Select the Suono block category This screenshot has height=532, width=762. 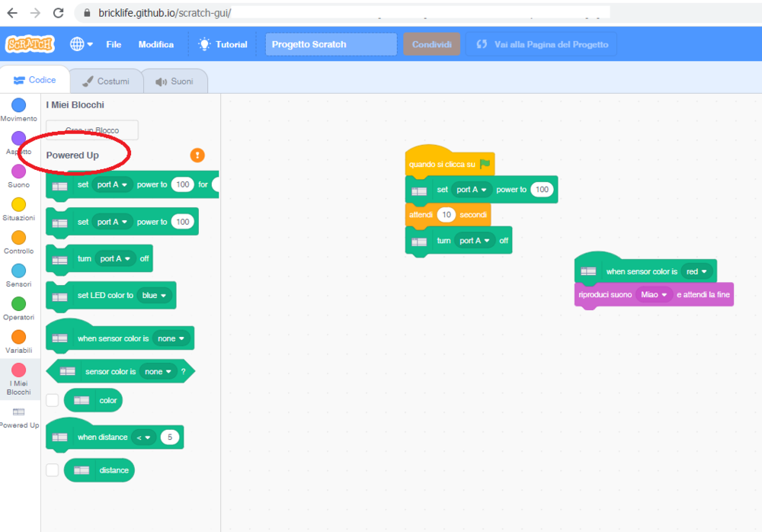click(x=18, y=176)
